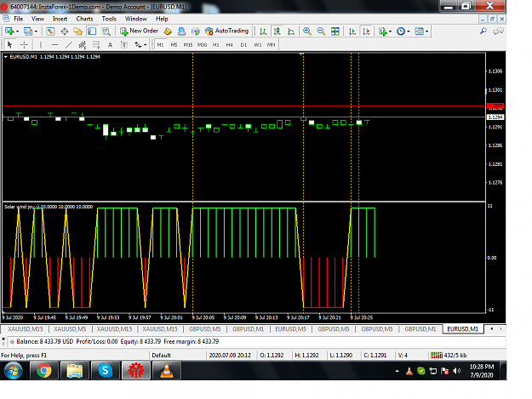Close the terminal balance panel

coord(3,339)
